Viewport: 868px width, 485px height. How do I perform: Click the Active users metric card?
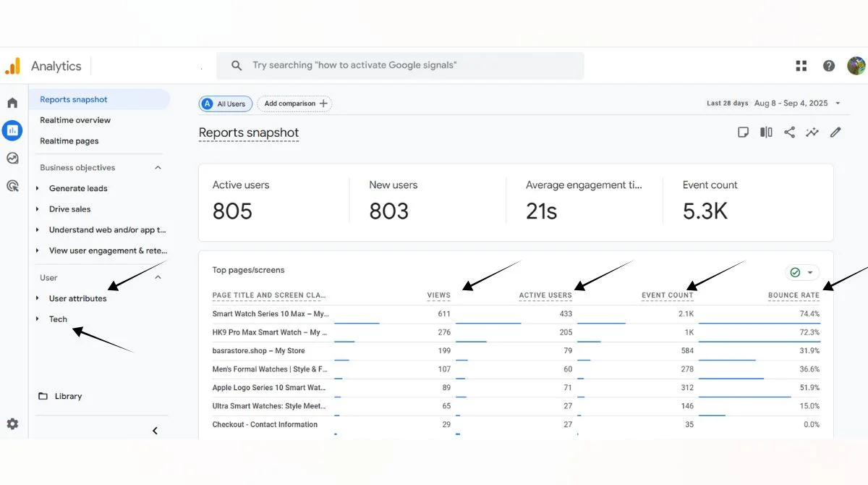(x=273, y=201)
